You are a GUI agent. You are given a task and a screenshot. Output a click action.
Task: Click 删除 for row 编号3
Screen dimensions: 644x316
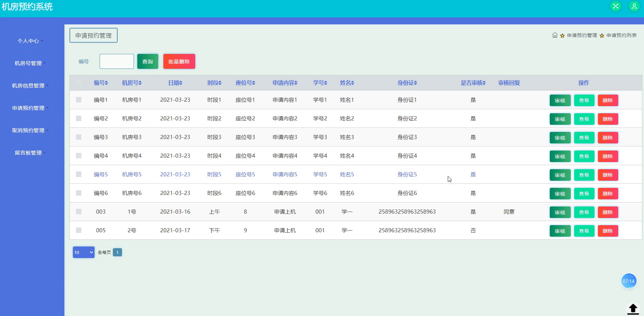point(608,138)
